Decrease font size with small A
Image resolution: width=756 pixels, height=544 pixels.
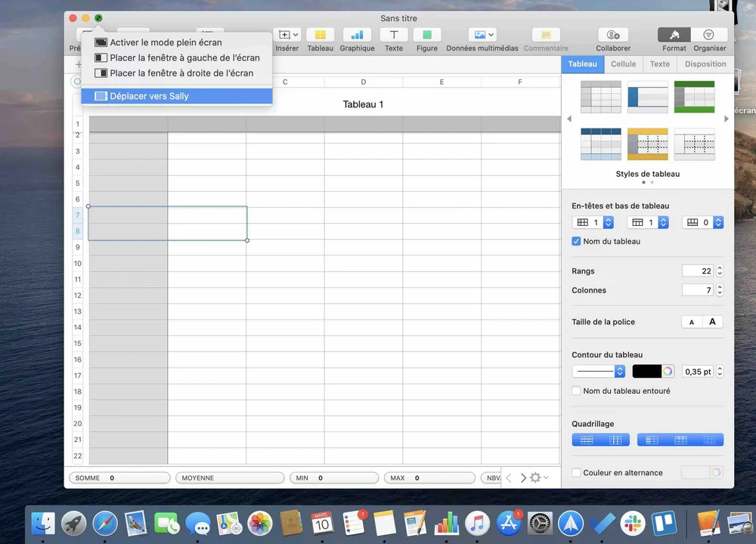click(x=692, y=322)
